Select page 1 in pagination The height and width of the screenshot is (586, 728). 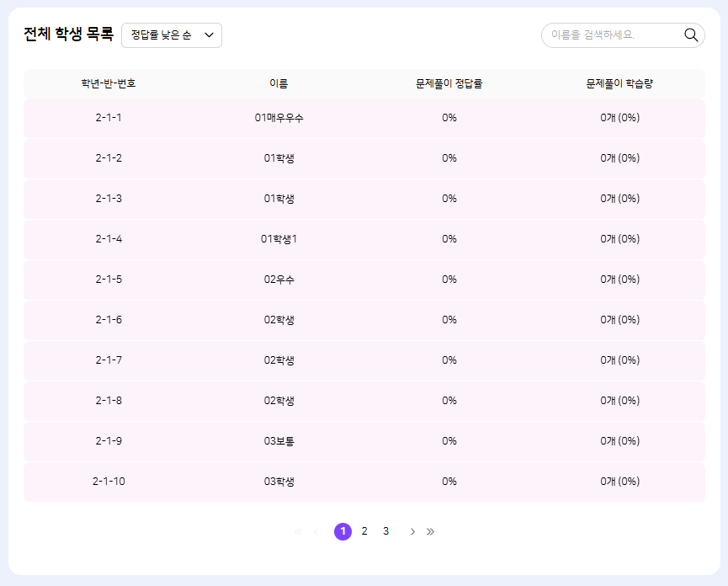tap(343, 531)
